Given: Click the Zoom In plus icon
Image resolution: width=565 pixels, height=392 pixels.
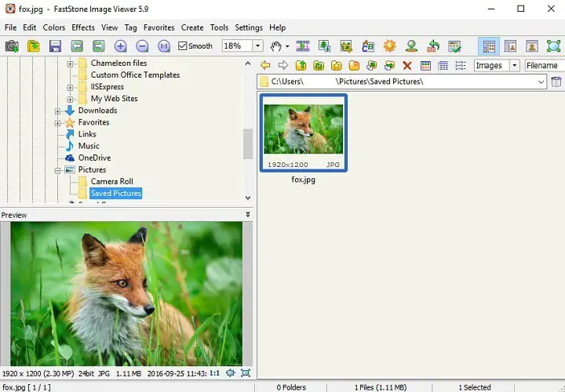Looking at the screenshot, I should (x=120, y=46).
